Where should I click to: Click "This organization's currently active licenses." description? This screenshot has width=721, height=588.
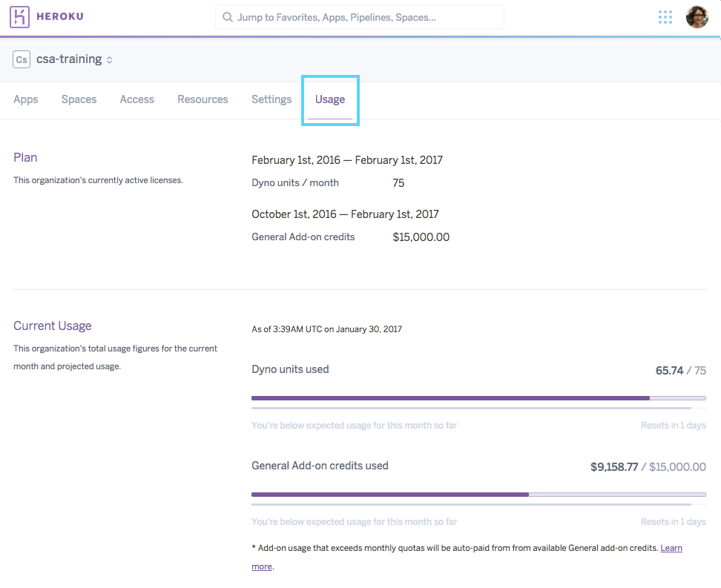tap(98, 180)
